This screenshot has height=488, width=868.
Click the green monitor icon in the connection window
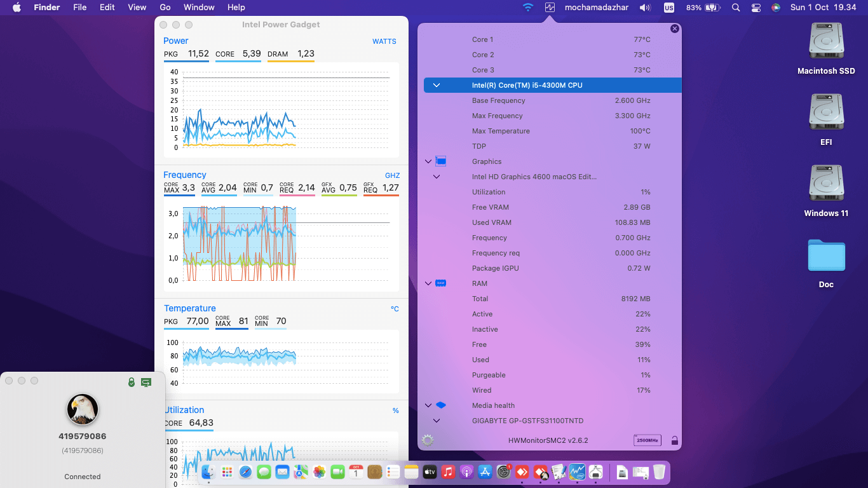point(147,381)
